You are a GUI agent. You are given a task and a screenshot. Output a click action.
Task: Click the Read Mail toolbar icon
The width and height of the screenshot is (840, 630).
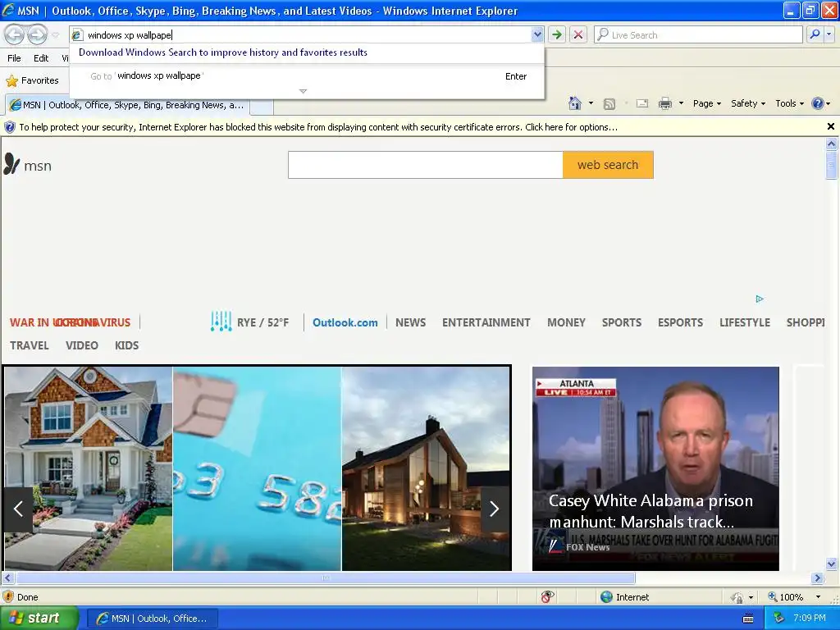[642, 103]
